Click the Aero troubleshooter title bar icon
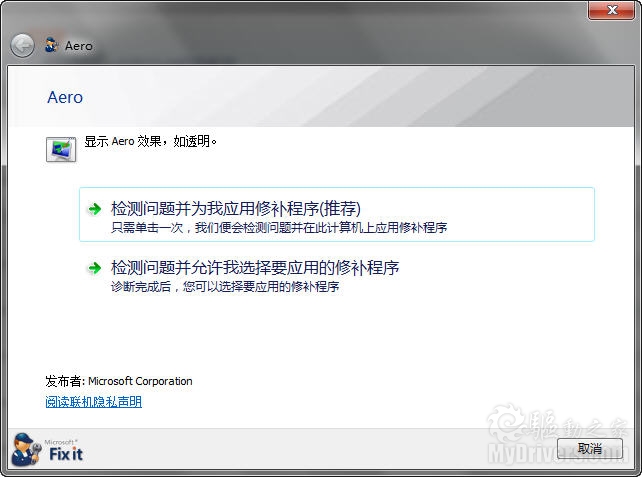The height and width of the screenshot is (477, 642). click(x=51, y=45)
